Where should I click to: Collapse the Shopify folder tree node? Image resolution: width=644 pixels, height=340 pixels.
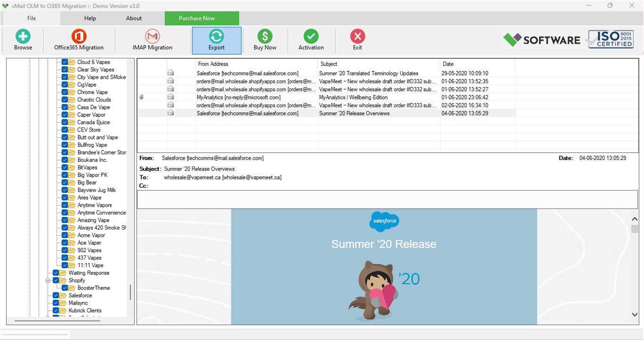tap(48, 280)
